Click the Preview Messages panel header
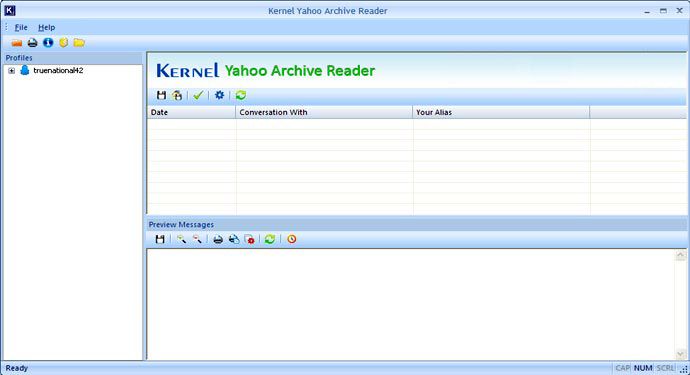690x375 pixels. 416,224
